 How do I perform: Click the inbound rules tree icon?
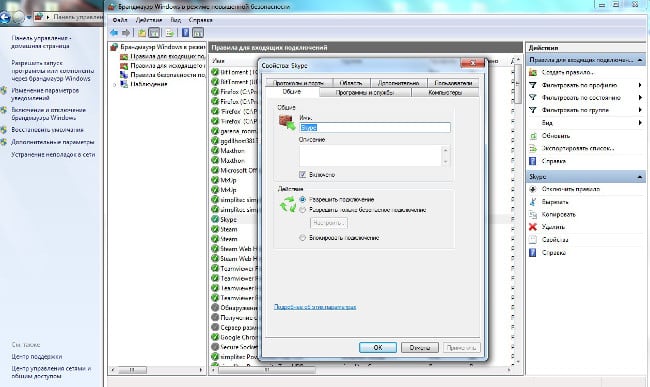pos(124,56)
